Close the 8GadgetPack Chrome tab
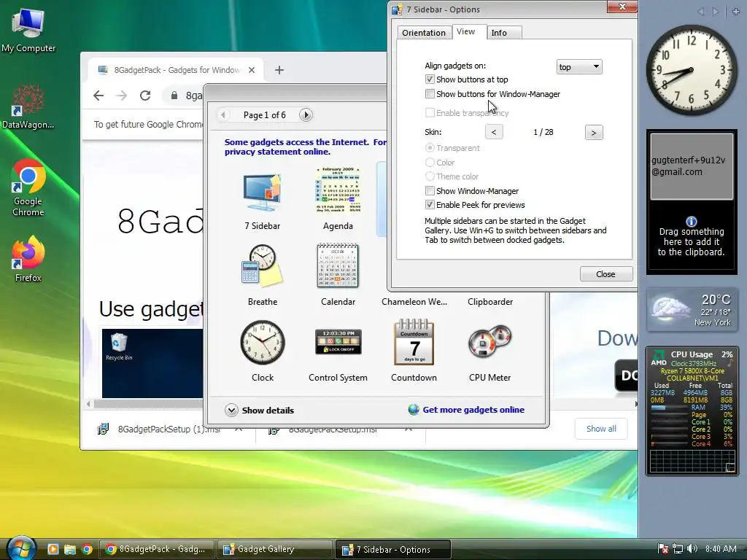The image size is (747, 560). (x=252, y=70)
